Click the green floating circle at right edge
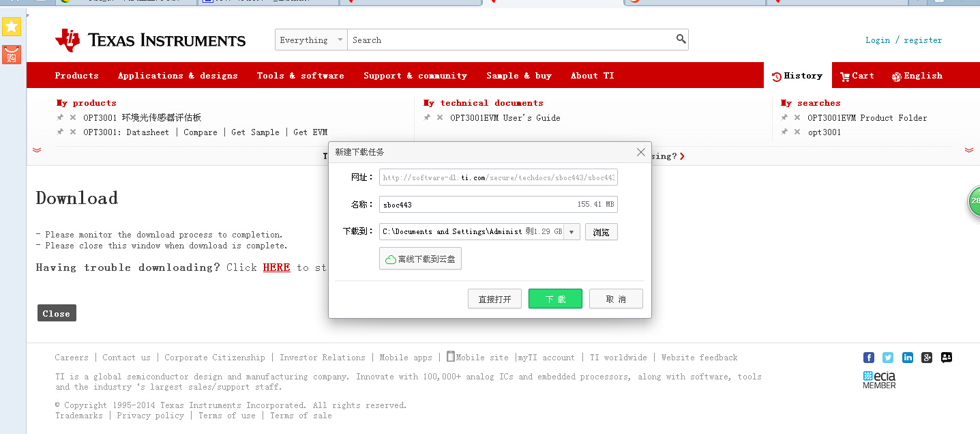The height and width of the screenshot is (434, 980). (x=974, y=202)
